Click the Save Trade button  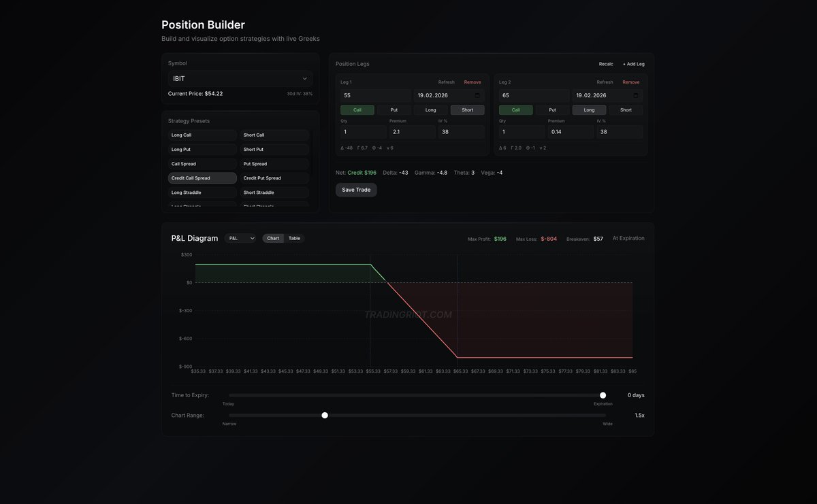click(x=356, y=190)
